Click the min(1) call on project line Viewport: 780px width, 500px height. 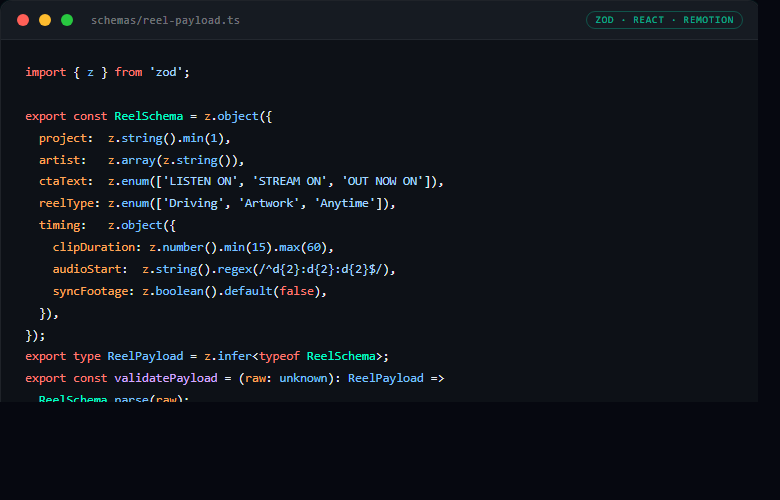(x=203, y=138)
